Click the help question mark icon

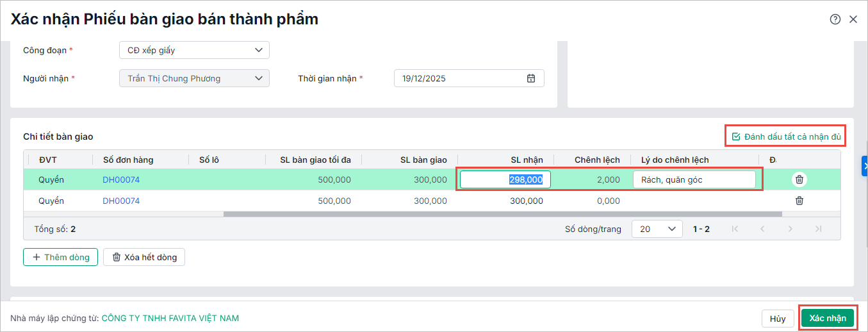[835, 19]
